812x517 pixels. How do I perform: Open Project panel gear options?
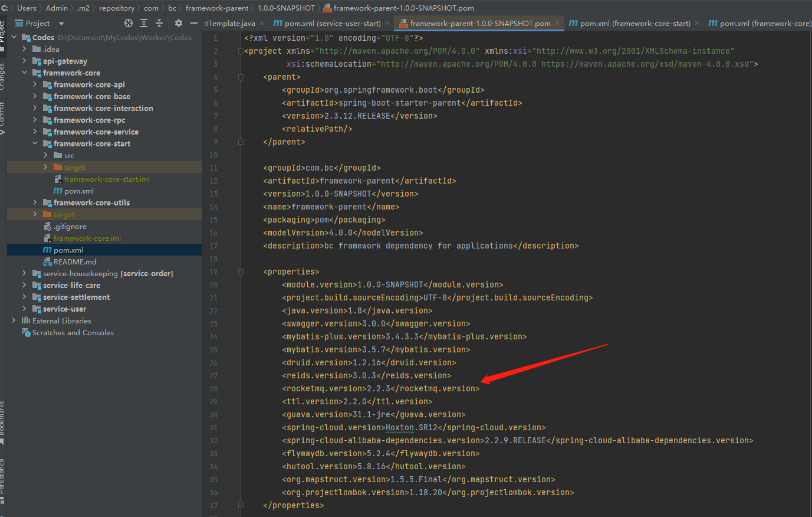179,23
